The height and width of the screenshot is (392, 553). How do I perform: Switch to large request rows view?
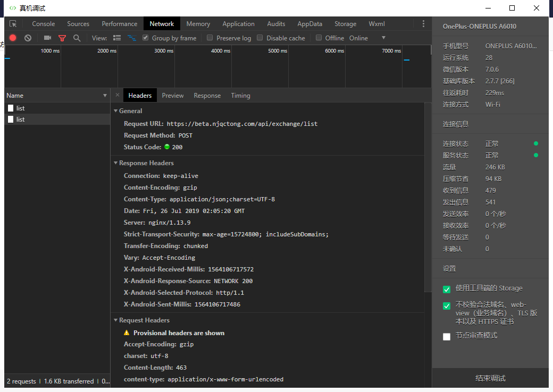coord(117,38)
